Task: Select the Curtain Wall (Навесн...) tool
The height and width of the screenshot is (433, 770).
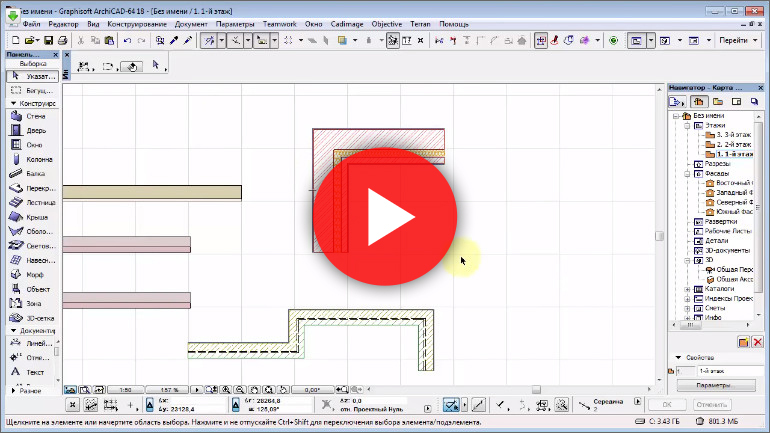Action: [32, 260]
